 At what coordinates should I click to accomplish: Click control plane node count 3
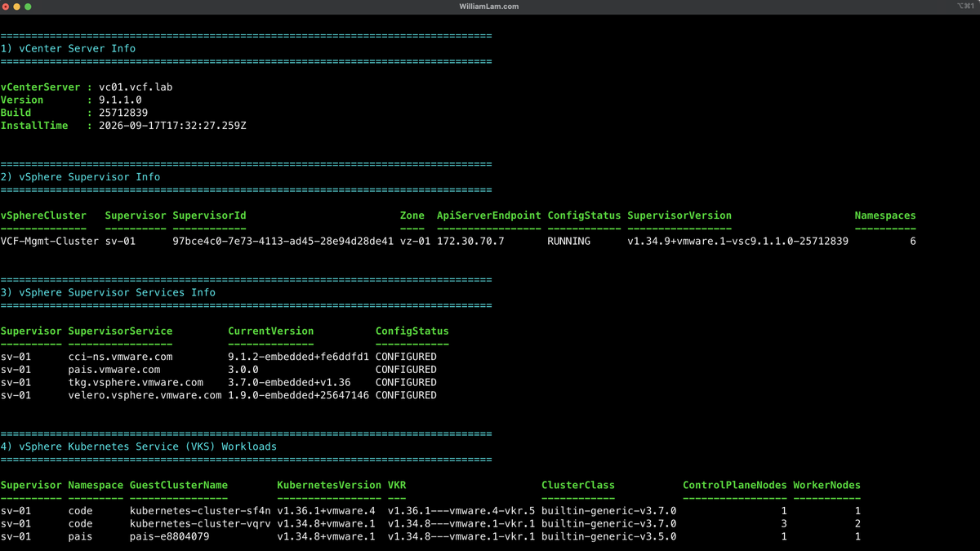point(784,523)
